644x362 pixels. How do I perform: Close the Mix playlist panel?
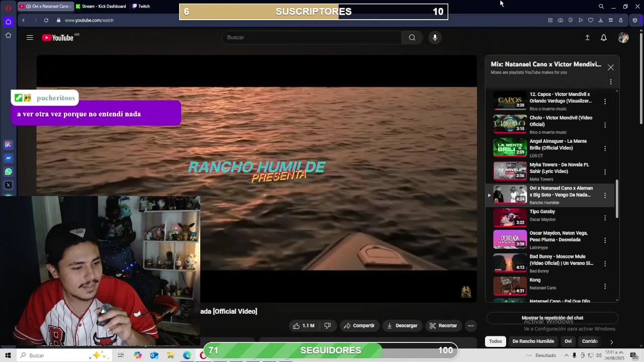pos(611,67)
